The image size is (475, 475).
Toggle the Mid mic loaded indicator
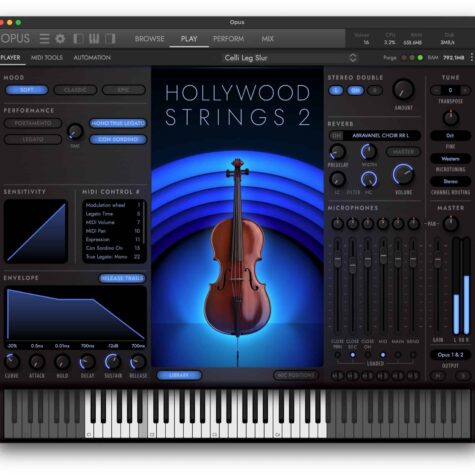tap(383, 355)
